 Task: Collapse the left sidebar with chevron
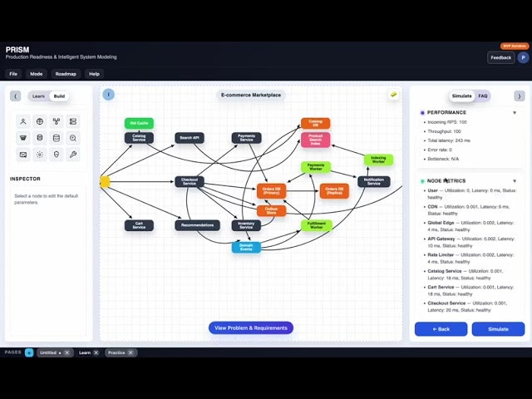15,96
